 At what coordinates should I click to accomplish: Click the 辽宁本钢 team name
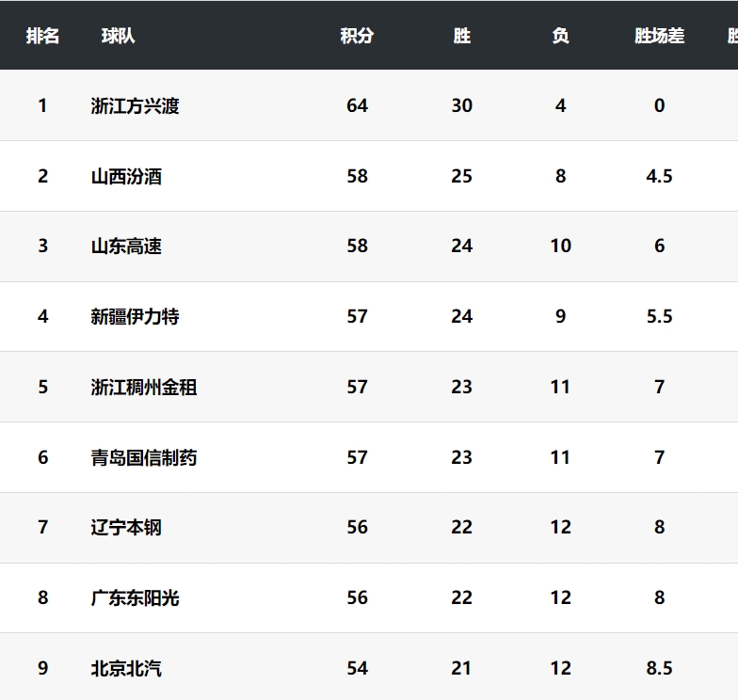click(126, 527)
